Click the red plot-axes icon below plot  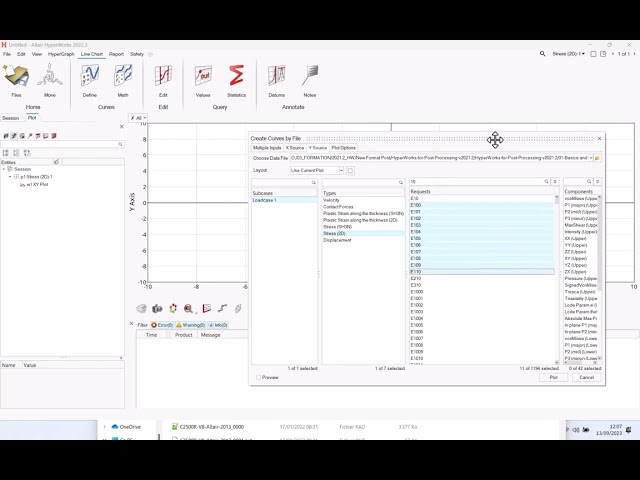[207, 309]
